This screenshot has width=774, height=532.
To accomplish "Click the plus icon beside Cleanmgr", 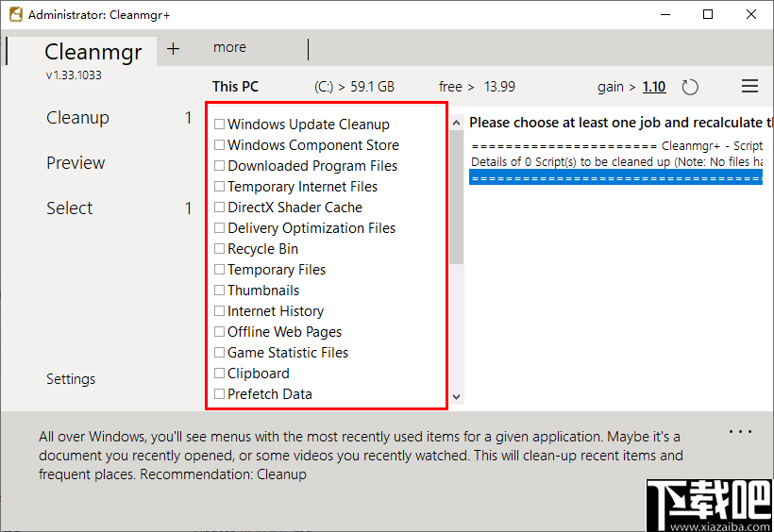I will [173, 49].
